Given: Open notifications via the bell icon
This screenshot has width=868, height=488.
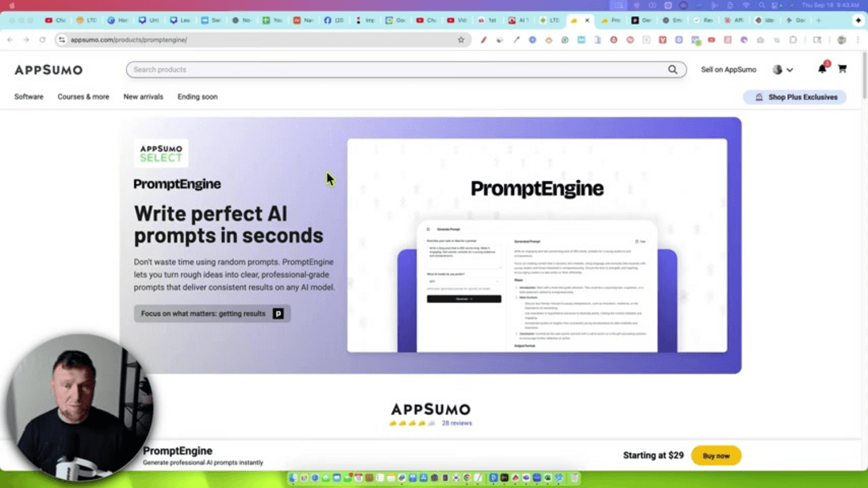Looking at the screenshot, I should pos(821,69).
